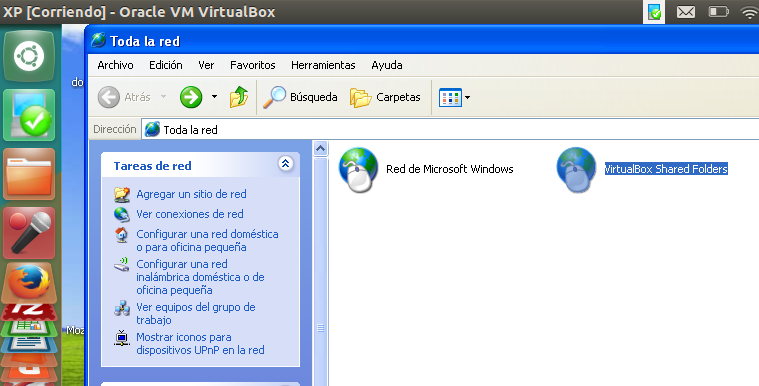
Task: Open the Herramientas menu
Action: coord(323,65)
